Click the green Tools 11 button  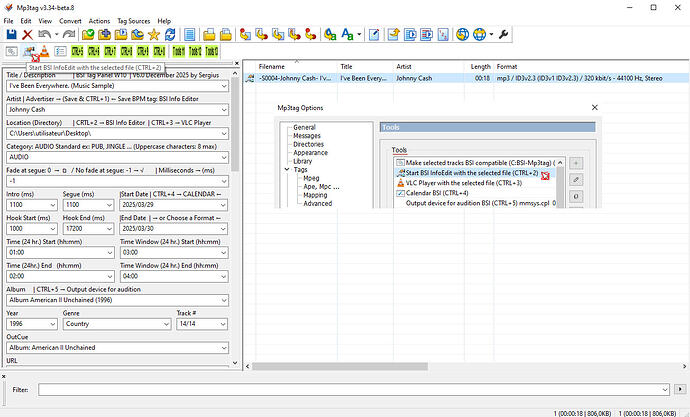click(178, 51)
